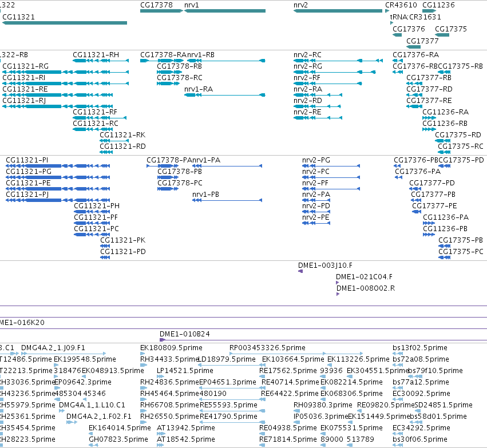The height and width of the screenshot is (448, 487).
Task: Select transcript CG11321-RH
Action: click(96, 55)
